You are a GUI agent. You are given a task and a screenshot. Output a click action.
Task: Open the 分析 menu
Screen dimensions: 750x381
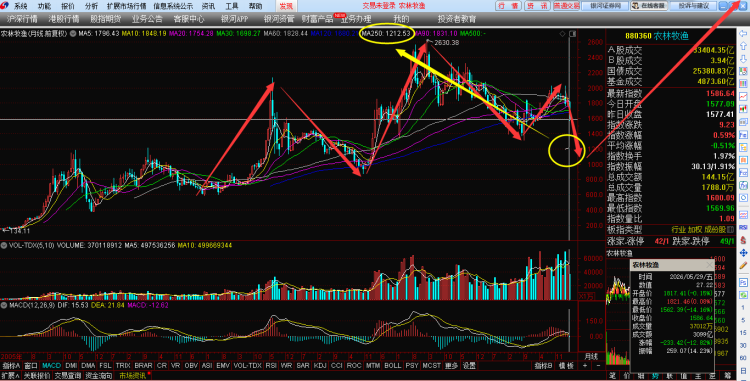[91, 6]
